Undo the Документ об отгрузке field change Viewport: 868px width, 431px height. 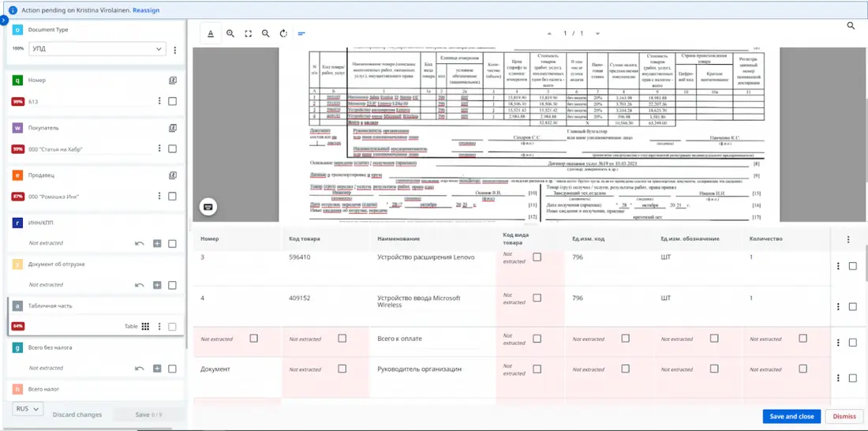point(140,285)
